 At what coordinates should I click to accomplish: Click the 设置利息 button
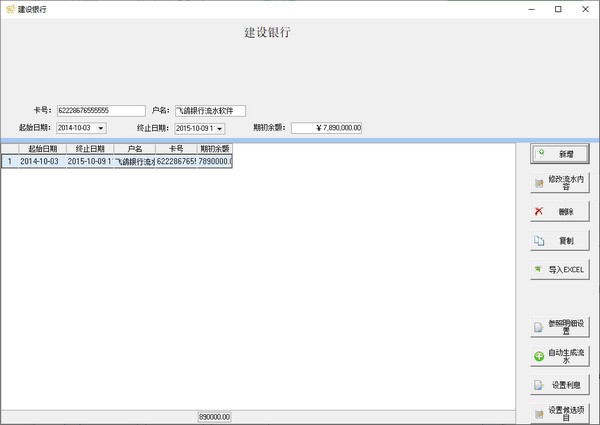(x=559, y=385)
